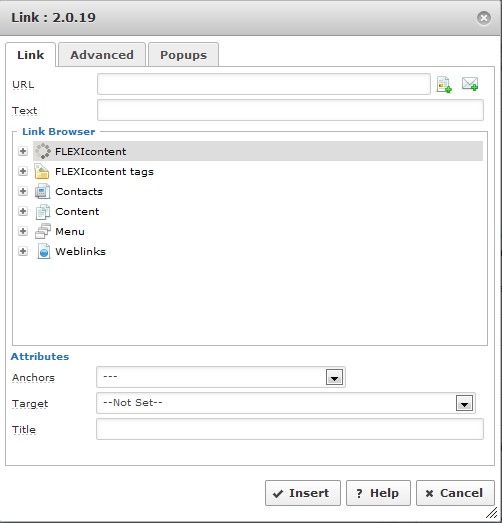Click the URL input field
502x523 pixels.
pos(264,84)
